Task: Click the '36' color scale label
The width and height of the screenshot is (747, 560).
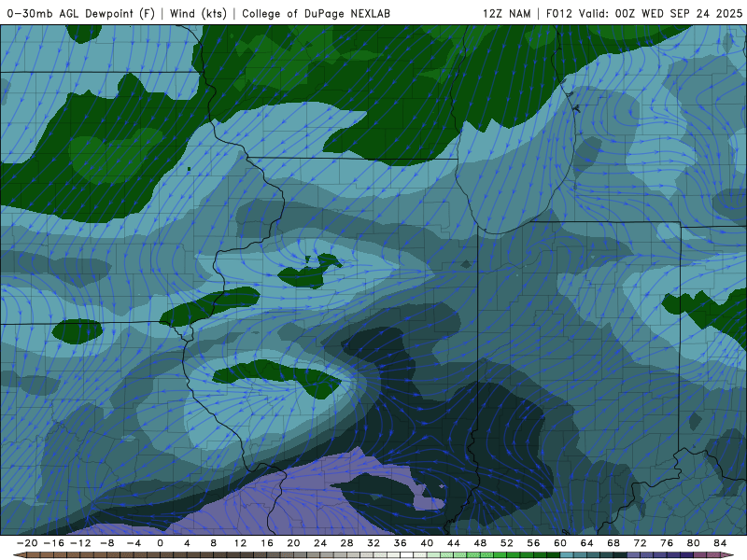Action: pos(401,543)
